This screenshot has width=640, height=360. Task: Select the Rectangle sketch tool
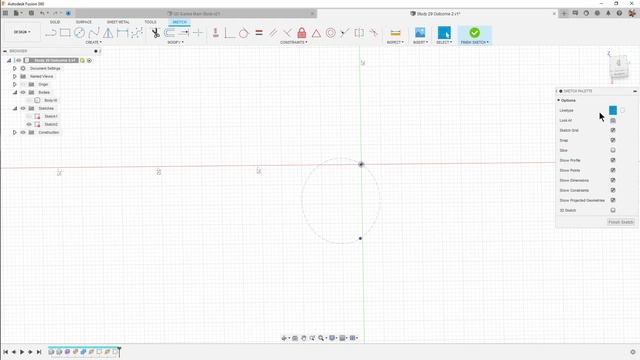tap(65, 33)
